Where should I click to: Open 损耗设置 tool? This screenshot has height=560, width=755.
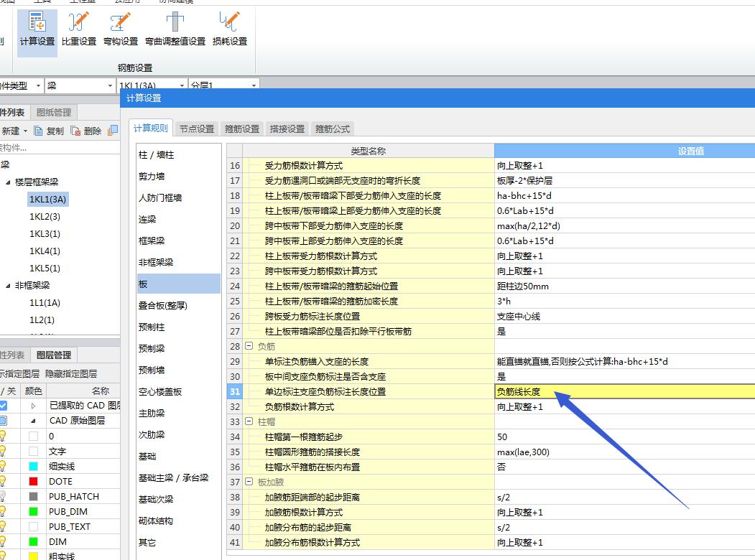pos(230,30)
